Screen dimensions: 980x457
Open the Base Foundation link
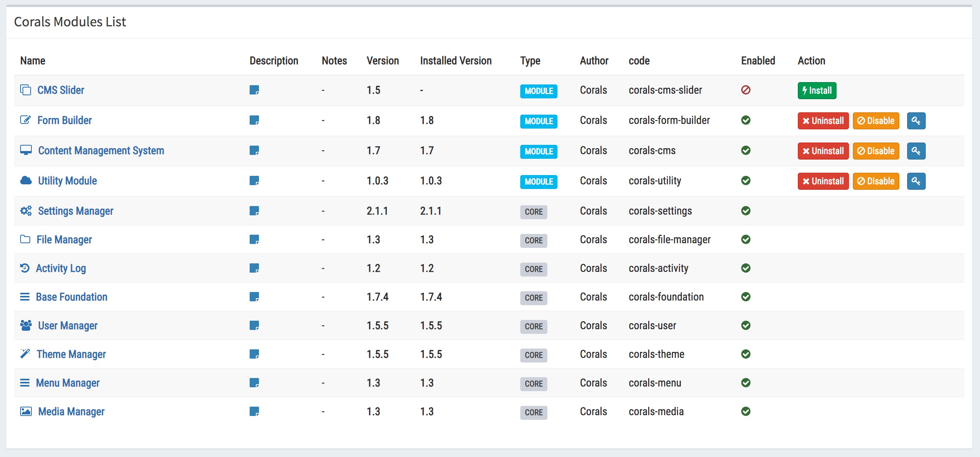point(72,297)
